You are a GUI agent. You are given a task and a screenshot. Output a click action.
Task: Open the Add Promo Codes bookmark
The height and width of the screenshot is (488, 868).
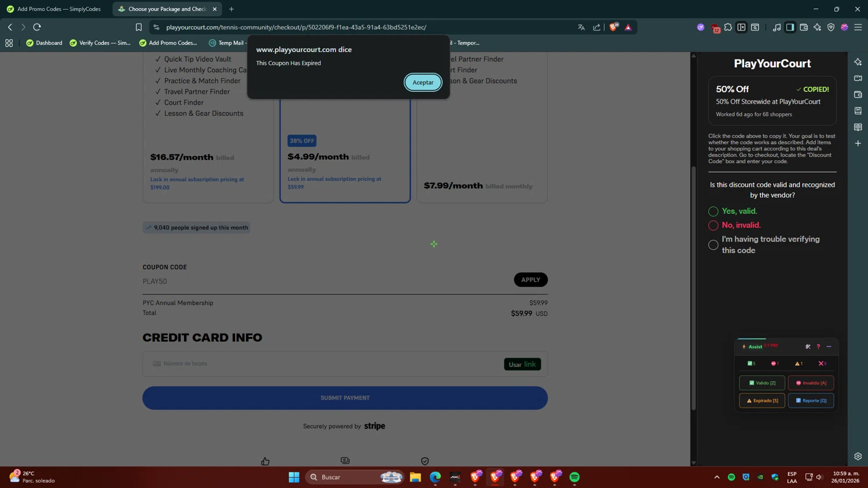pyautogui.click(x=168, y=43)
